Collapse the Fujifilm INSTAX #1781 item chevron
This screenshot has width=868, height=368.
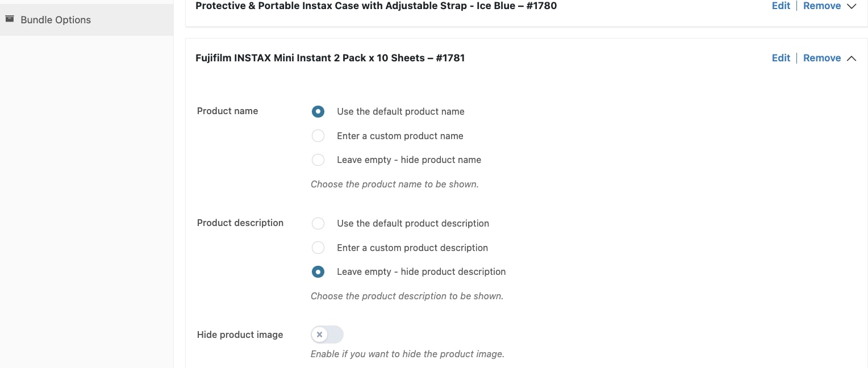pos(851,58)
